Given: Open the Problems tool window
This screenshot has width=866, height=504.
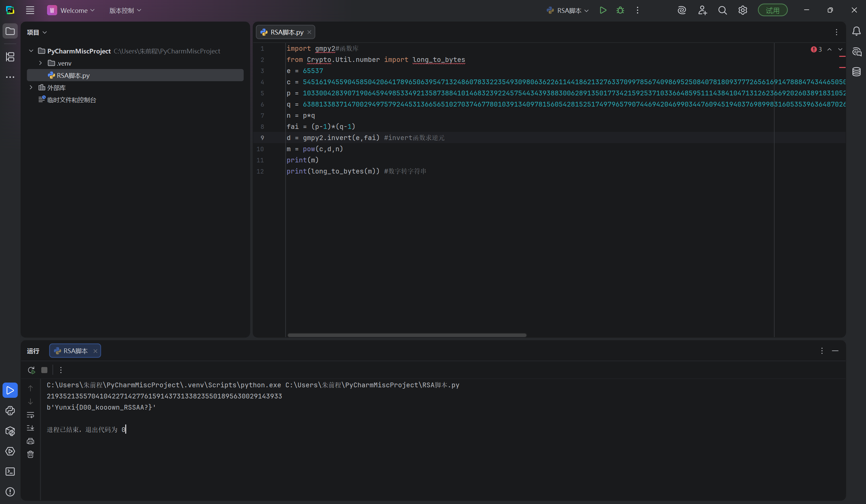Looking at the screenshot, I should coord(10,491).
